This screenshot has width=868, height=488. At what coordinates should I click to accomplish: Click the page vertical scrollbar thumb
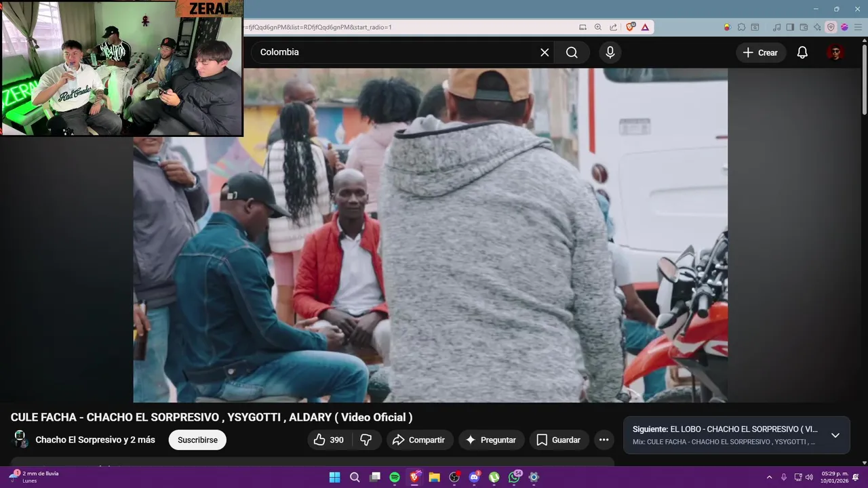(x=864, y=79)
